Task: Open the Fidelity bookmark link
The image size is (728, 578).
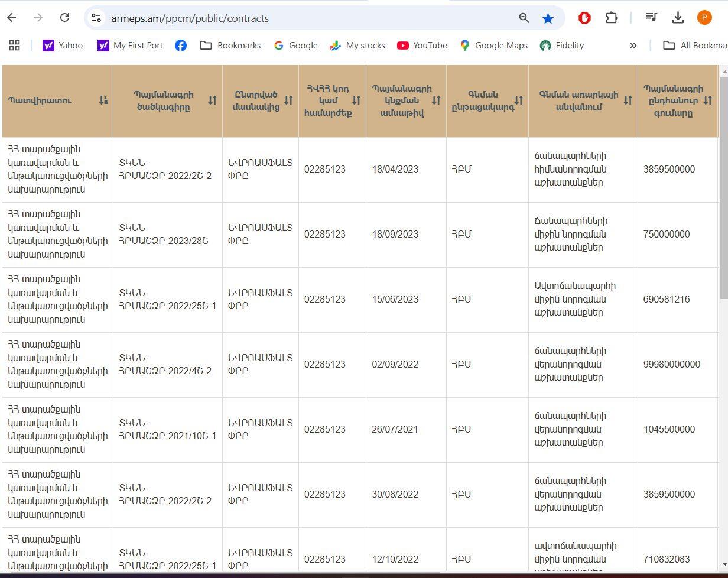Action: pyautogui.click(x=562, y=46)
